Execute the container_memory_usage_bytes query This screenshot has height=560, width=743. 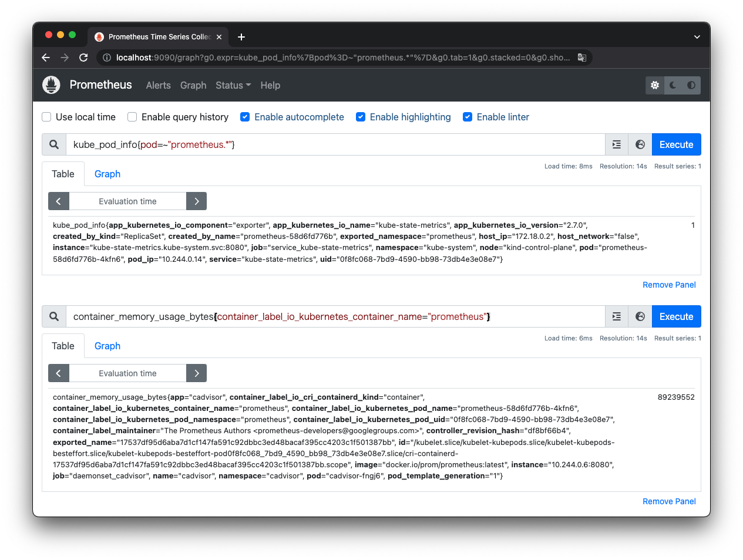(x=677, y=316)
